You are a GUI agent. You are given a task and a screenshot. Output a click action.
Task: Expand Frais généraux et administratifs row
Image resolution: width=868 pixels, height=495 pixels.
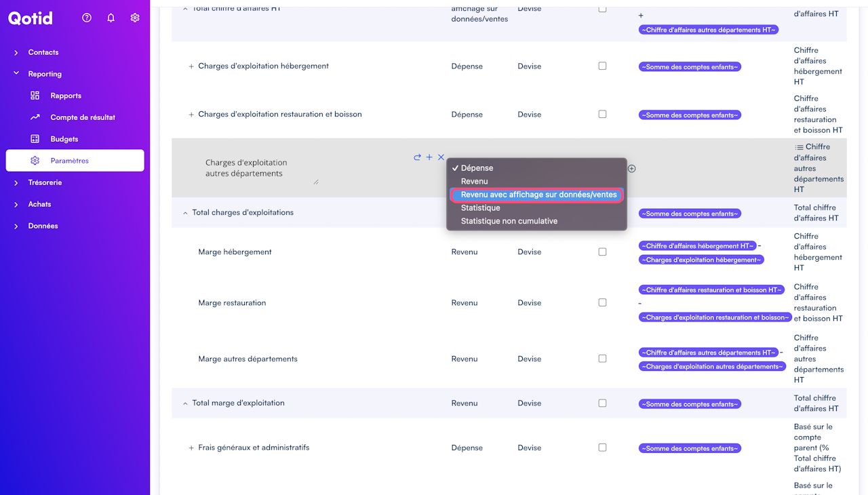pyautogui.click(x=191, y=448)
